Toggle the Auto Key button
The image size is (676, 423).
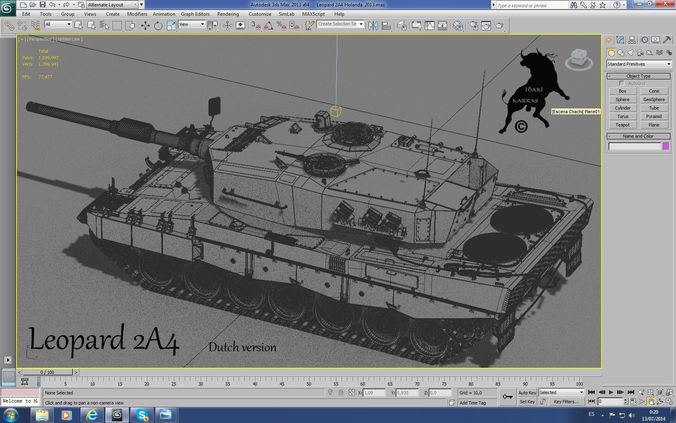527,393
